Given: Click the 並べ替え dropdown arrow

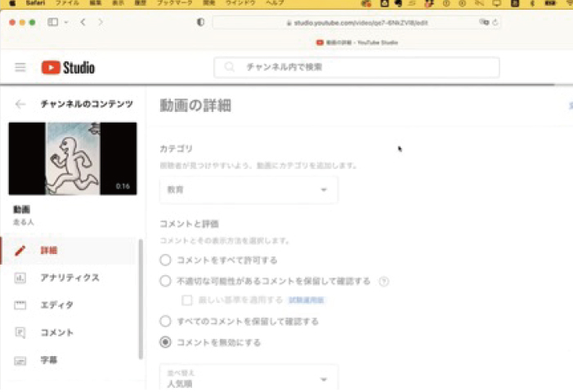Looking at the screenshot, I should pyautogui.click(x=324, y=380).
